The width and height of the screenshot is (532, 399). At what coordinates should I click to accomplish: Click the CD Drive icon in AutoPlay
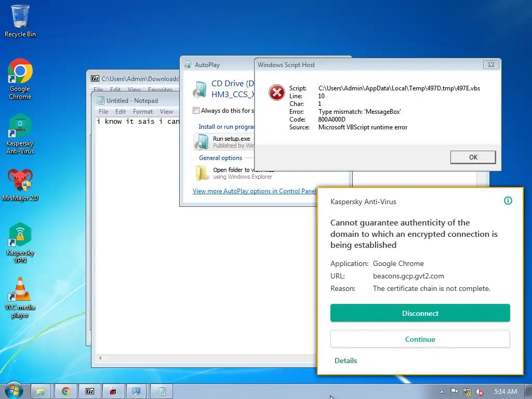coord(200,89)
